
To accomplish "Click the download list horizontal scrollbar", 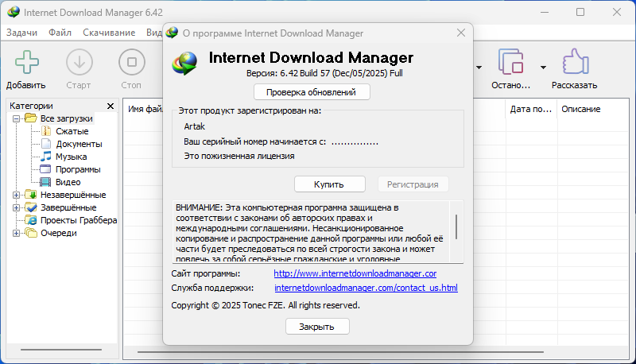I will coord(341,352).
